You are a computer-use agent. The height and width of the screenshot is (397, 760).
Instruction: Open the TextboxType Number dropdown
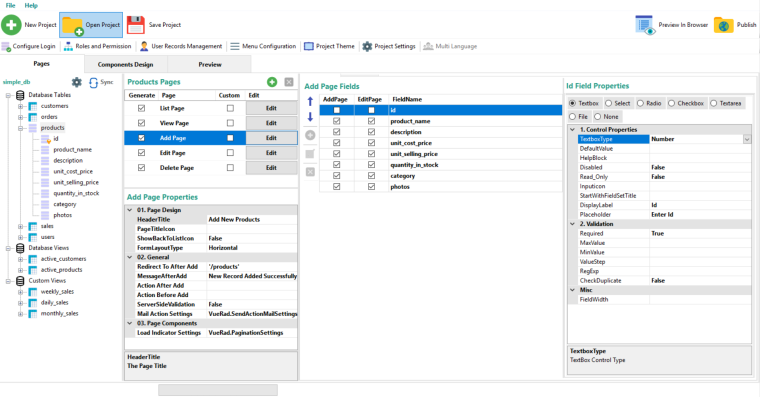click(x=746, y=139)
